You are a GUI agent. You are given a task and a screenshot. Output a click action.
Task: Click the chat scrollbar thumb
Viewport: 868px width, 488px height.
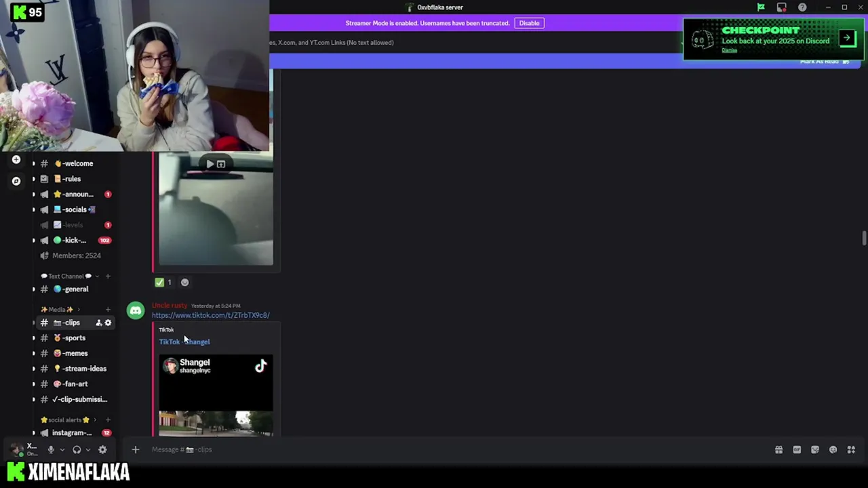pos(864,239)
